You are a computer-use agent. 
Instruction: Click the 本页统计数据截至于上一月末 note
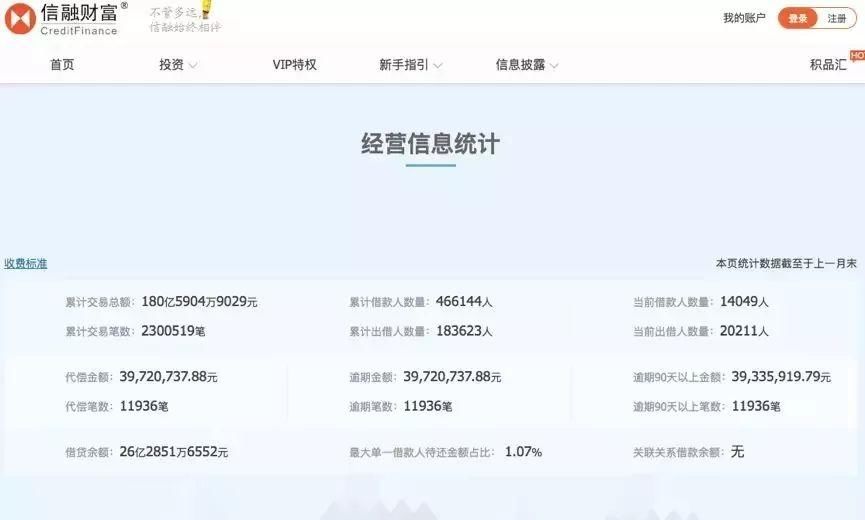786,264
